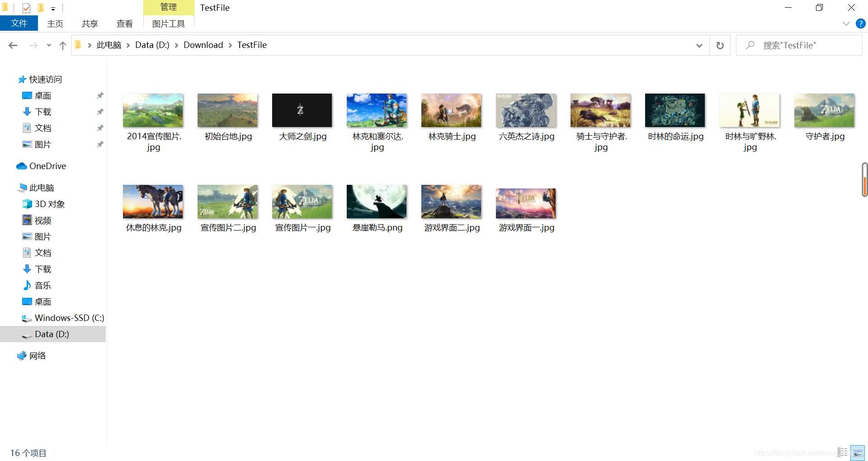Open pinned 桌面 under quick access
The width and height of the screenshot is (868, 461).
[x=43, y=96]
